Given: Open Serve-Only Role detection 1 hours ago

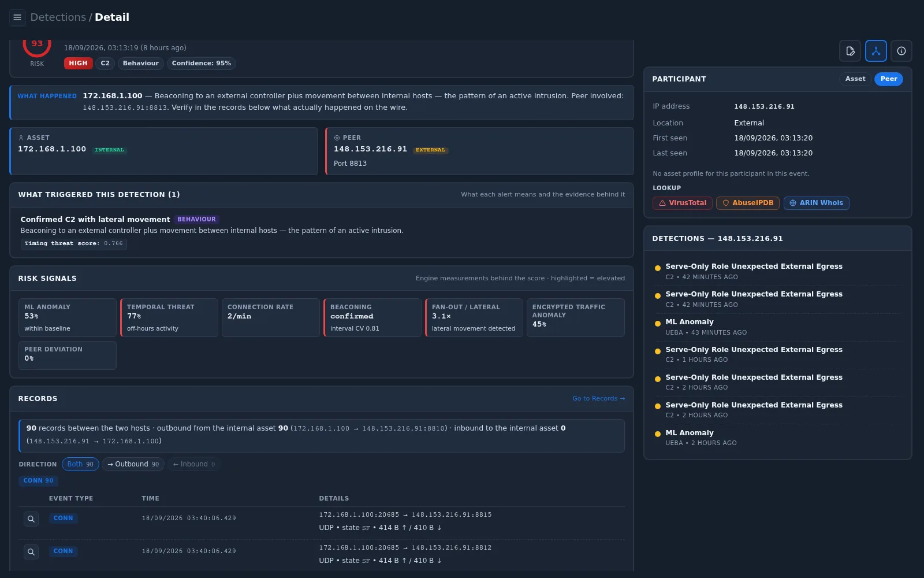Looking at the screenshot, I should point(777,355).
